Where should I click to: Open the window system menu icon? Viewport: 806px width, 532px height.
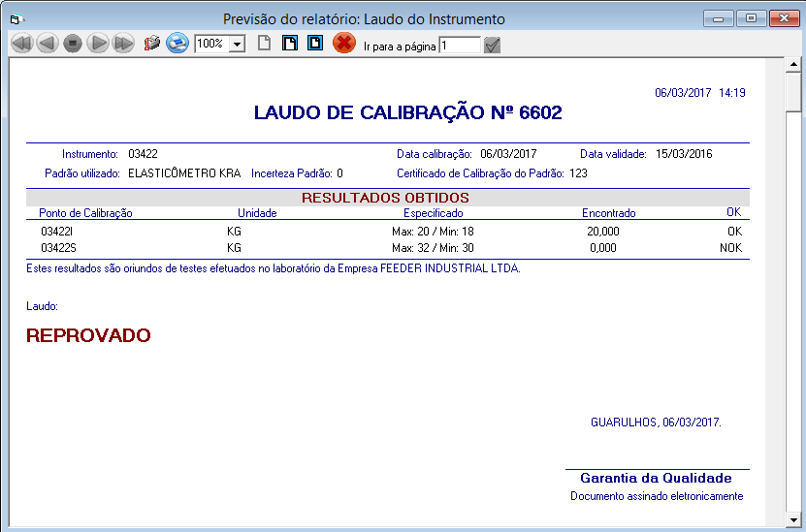pyautogui.click(x=16, y=19)
